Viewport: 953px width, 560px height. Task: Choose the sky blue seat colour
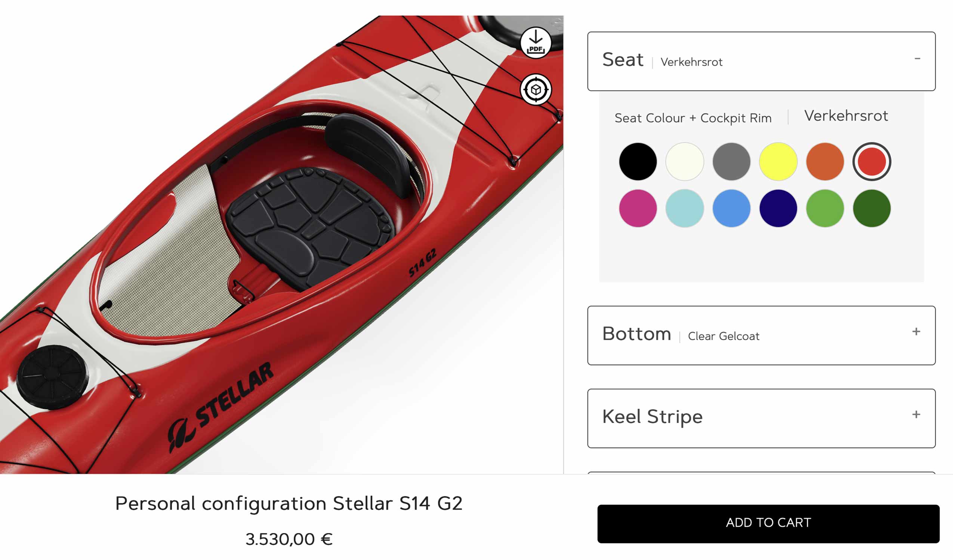coord(731,209)
